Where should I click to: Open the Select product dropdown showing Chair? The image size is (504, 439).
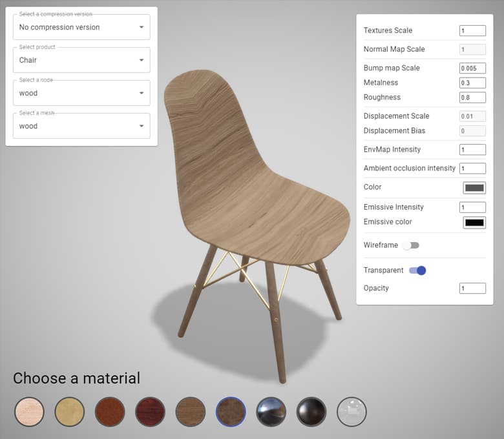[x=81, y=60]
